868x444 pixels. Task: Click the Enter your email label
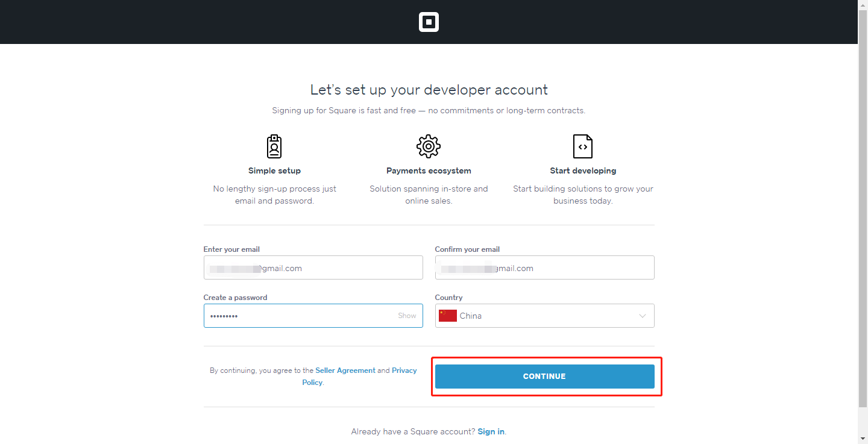[231, 249]
